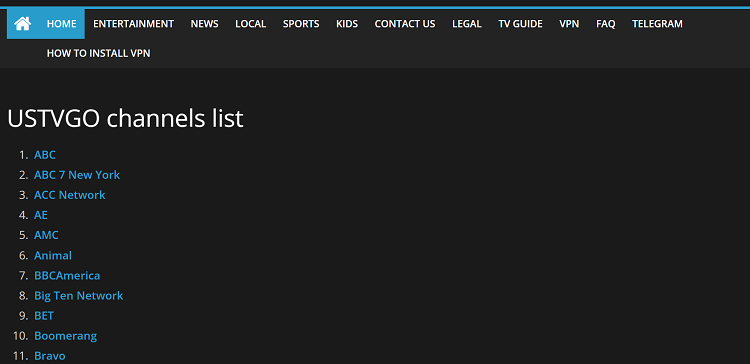Open the Big Ten Network channel
The width and height of the screenshot is (750, 364).
tap(78, 296)
